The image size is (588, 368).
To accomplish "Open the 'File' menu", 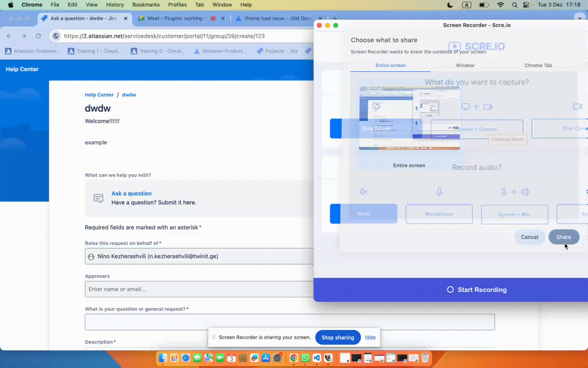I will click(55, 5).
